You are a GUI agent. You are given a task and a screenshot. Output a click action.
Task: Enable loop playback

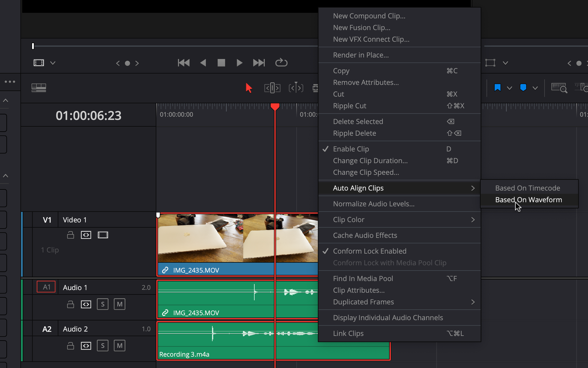[x=281, y=62]
